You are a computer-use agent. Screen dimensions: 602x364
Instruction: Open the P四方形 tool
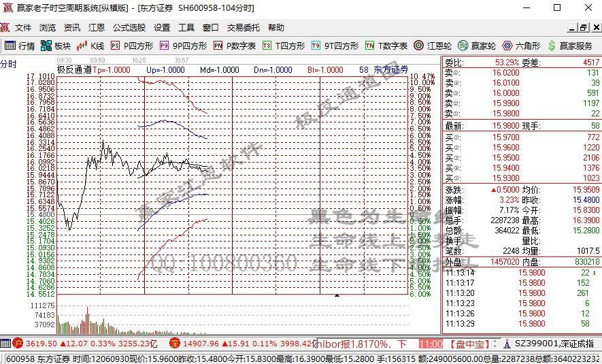132,46
